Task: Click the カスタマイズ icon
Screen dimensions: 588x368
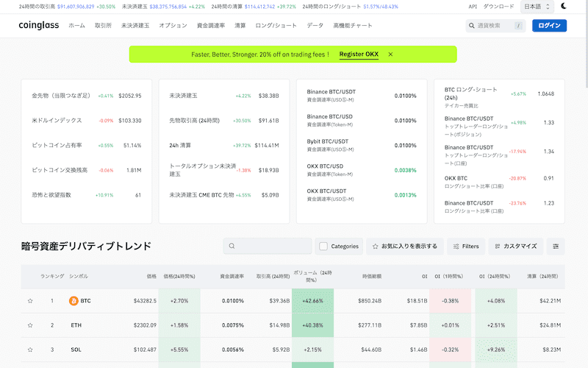Action: tap(498, 247)
